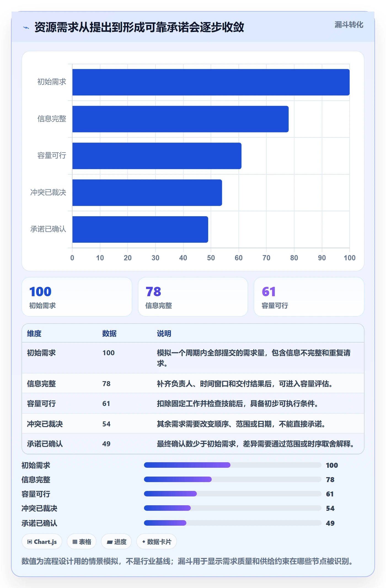Click the 承诺已确认 progress bar showing 49
Viewport: 386px width, 588px height.
point(232,523)
